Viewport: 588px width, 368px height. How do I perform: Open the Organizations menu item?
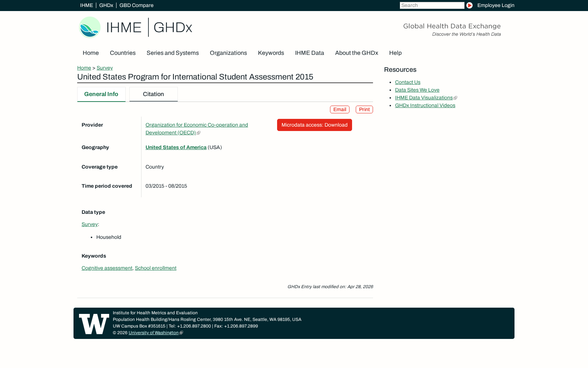pyautogui.click(x=228, y=53)
